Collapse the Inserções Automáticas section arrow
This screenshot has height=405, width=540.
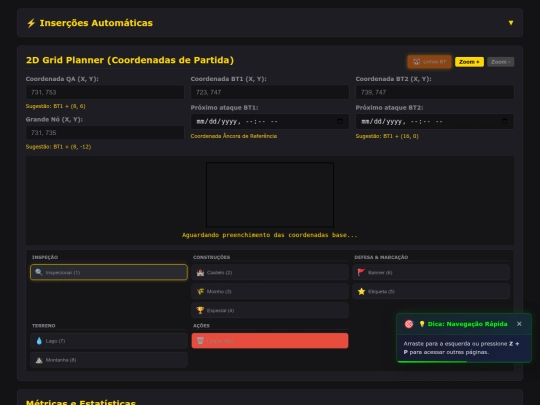(x=511, y=23)
